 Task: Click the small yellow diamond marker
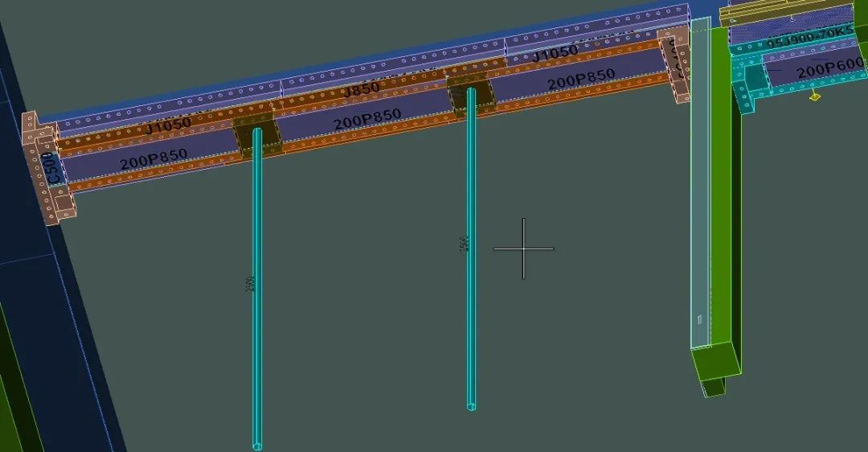pyautogui.click(x=815, y=97)
